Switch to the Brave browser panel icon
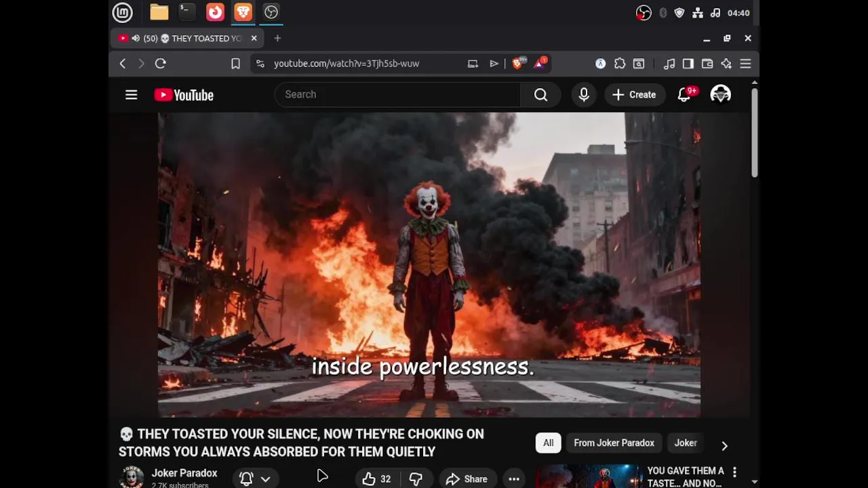This screenshot has height=488, width=868. [243, 12]
